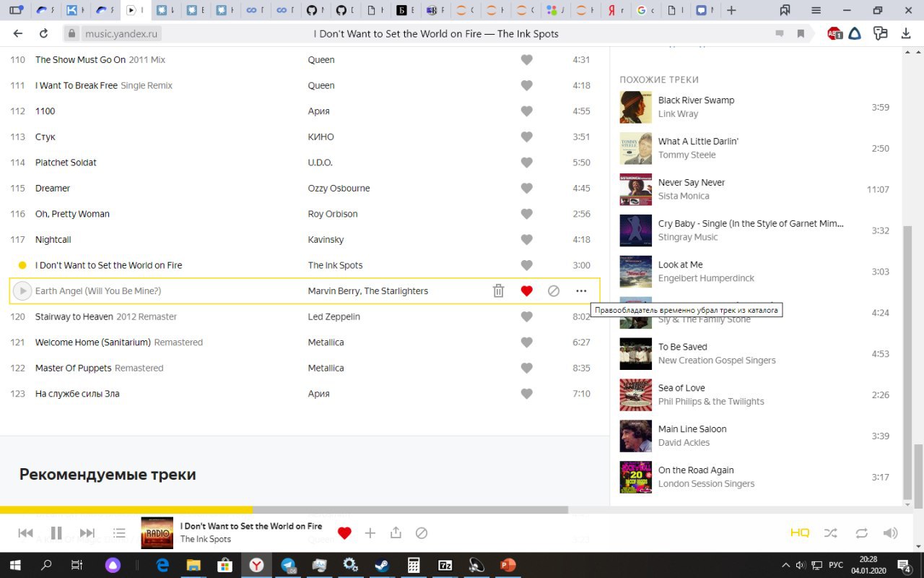The height and width of the screenshot is (578, 924).
Task: Bookmark this page icon in address bar
Action: [801, 34]
